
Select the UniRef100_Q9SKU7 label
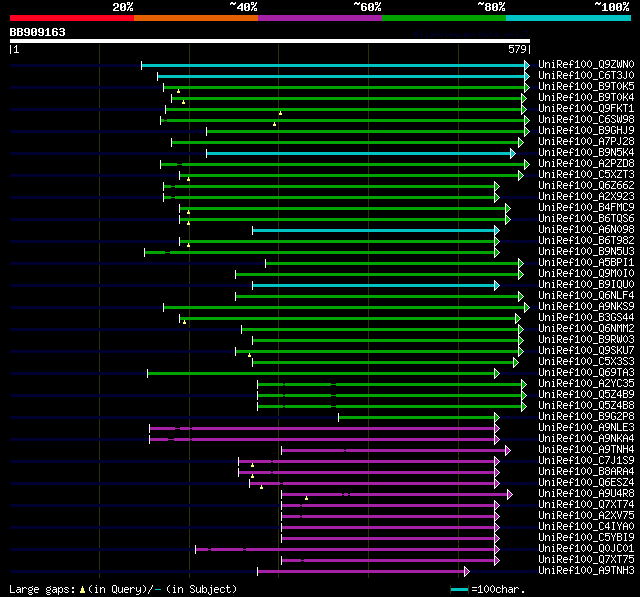(x=586, y=351)
